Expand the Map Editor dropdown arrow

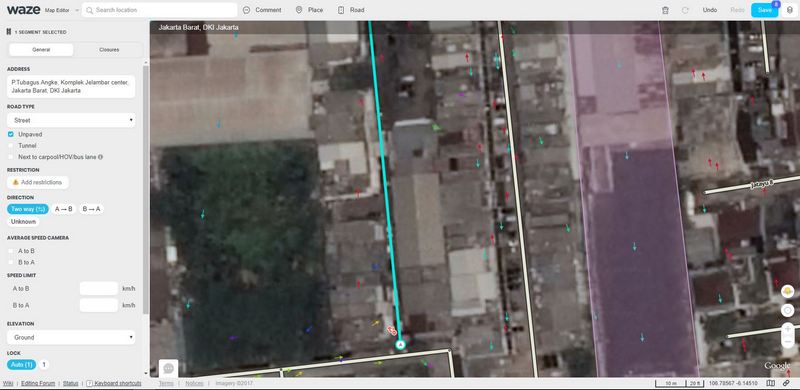click(77, 10)
